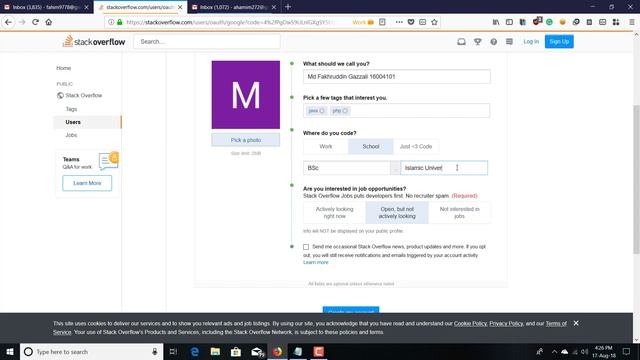Toggle Reader view icon in address bar
The height and width of the screenshot is (360, 640).
click(382, 22)
